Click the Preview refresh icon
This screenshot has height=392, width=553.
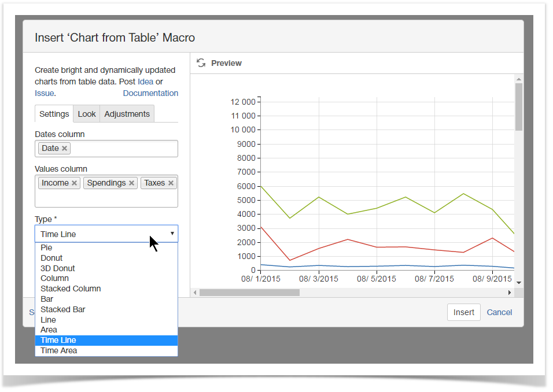[x=201, y=63]
